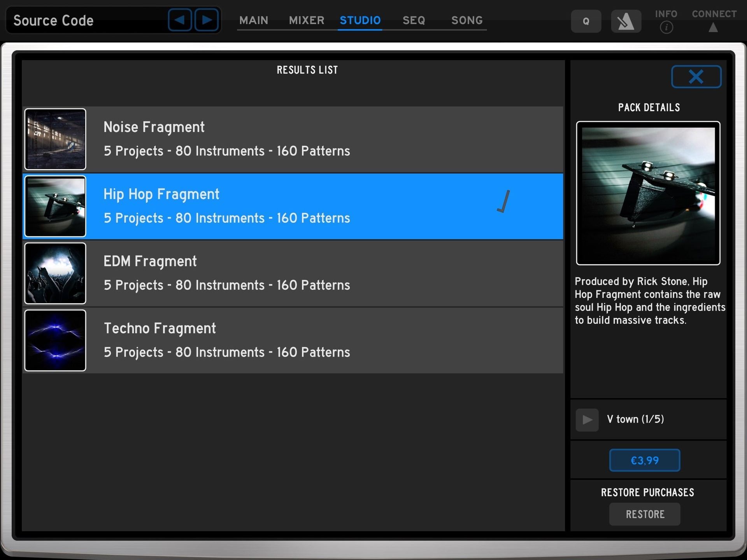Click the Techno Fragment thumbnail
The image size is (747, 560).
pyautogui.click(x=55, y=340)
